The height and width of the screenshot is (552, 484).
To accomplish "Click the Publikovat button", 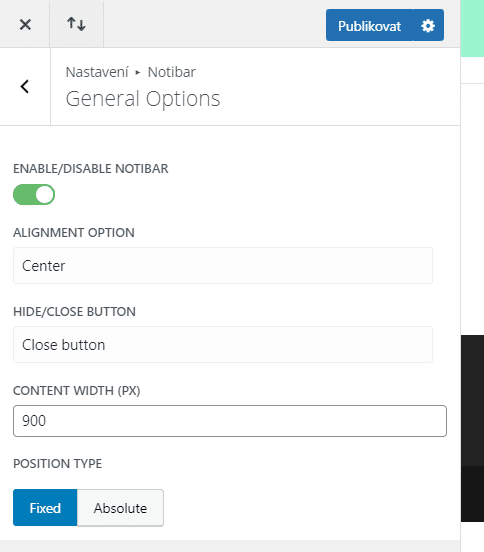I will click(369, 25).
